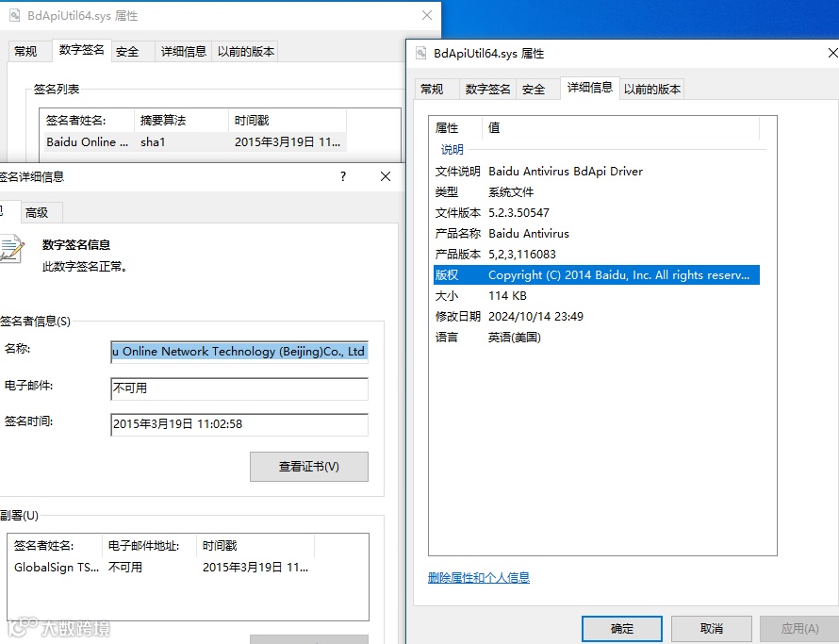This screenshot has width=839, height=644.
Task: Click the file icon in the front BdApiUtil64.sys title bar
Action: click(421, 53)
